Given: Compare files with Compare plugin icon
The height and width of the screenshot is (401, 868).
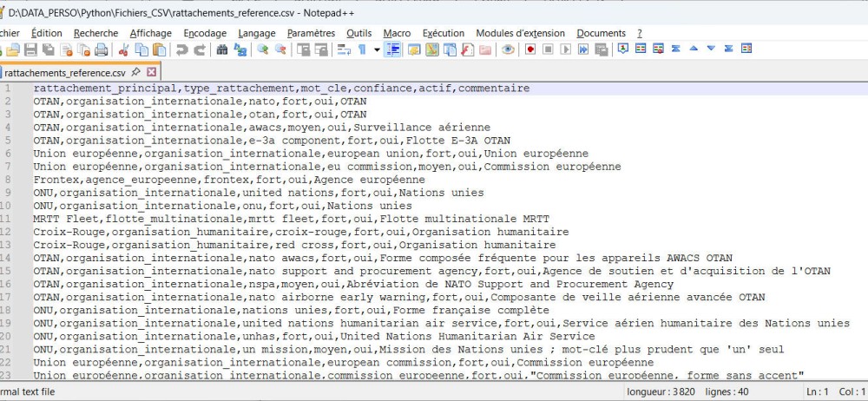Looking at the screenshot, I should pyautogui.click(x=641, y=49).
